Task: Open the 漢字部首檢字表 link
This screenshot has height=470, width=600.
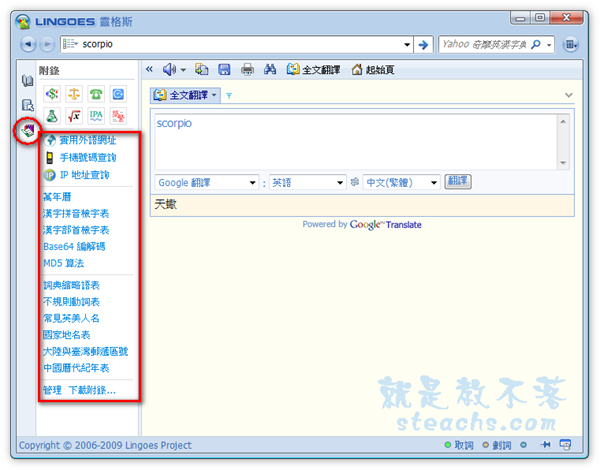Action: [76, 230]
